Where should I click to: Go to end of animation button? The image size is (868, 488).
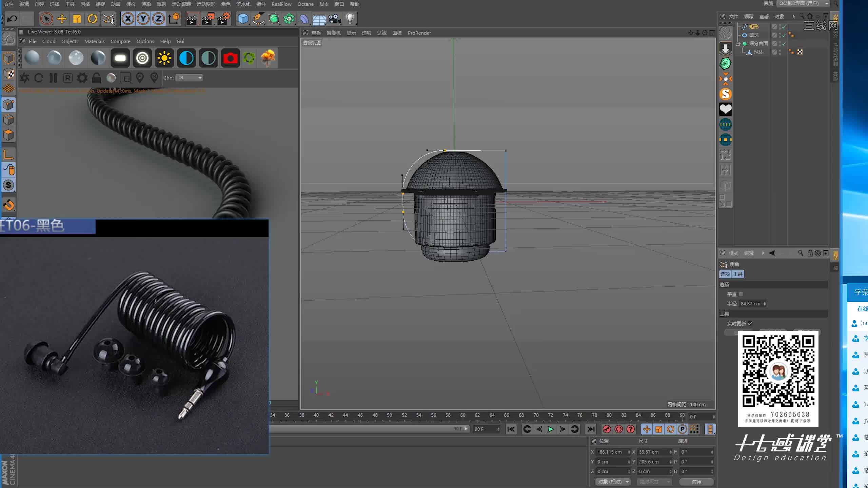coord(591,429)
